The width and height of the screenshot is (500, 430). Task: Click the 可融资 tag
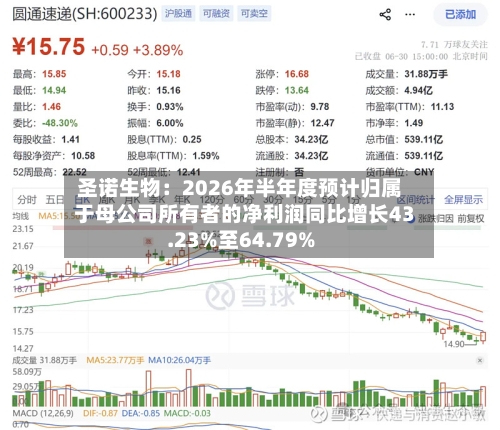pos(216,13)
